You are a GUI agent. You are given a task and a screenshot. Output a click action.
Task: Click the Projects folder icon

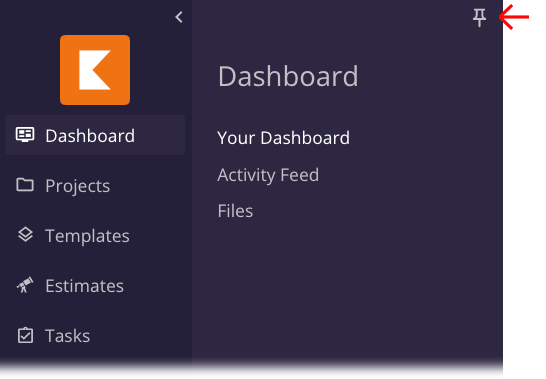[x=25, y=185]
